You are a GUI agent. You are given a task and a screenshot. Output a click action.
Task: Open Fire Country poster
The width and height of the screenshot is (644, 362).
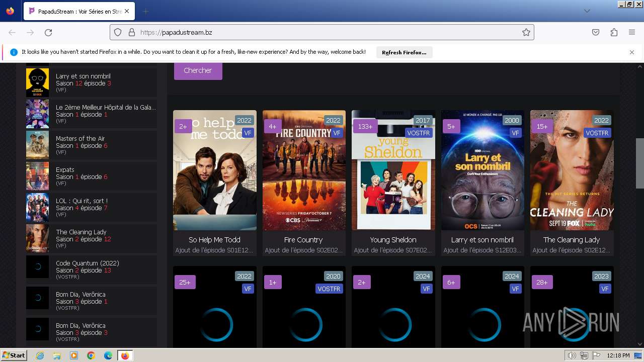(x=304, y=170)
